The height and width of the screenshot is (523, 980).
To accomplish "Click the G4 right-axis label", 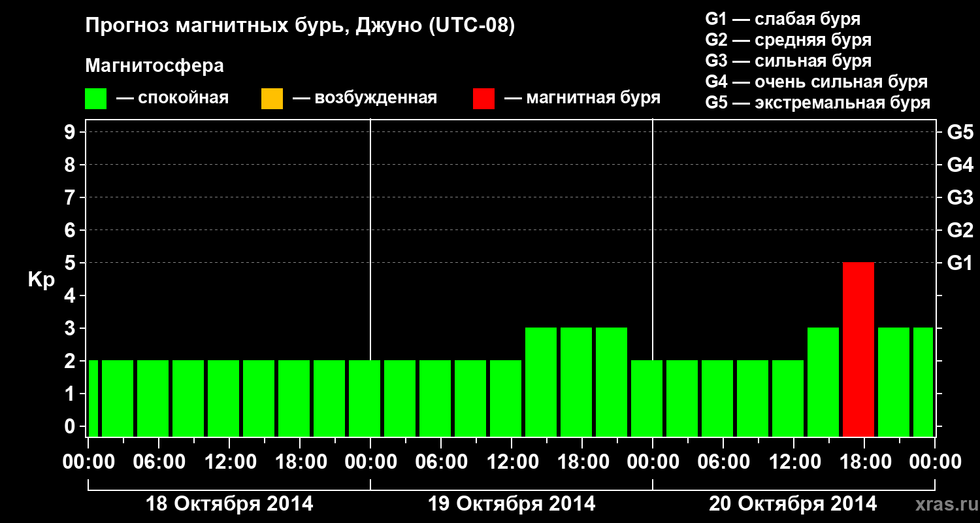I will coord(960,165).
